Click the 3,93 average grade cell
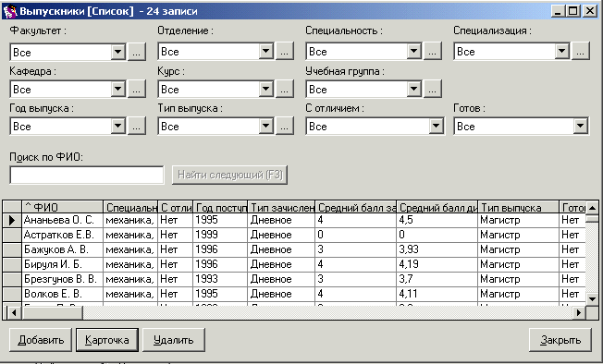The image size is (603, 364). tap(437, 249)
